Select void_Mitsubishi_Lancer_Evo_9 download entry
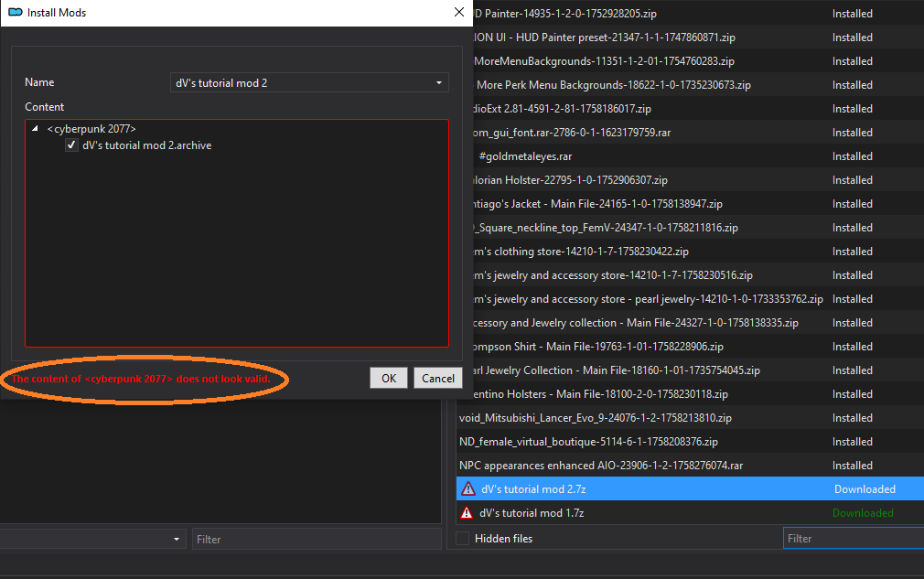The image size is (924, 579). click(595, 418)
